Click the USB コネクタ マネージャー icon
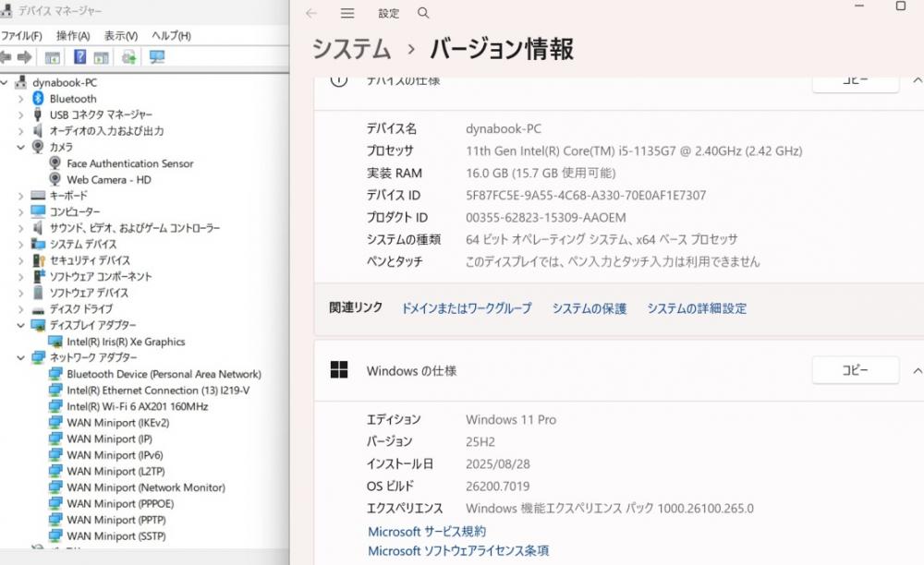This screenshot has height=565, width=924. (x=38, y=114)
